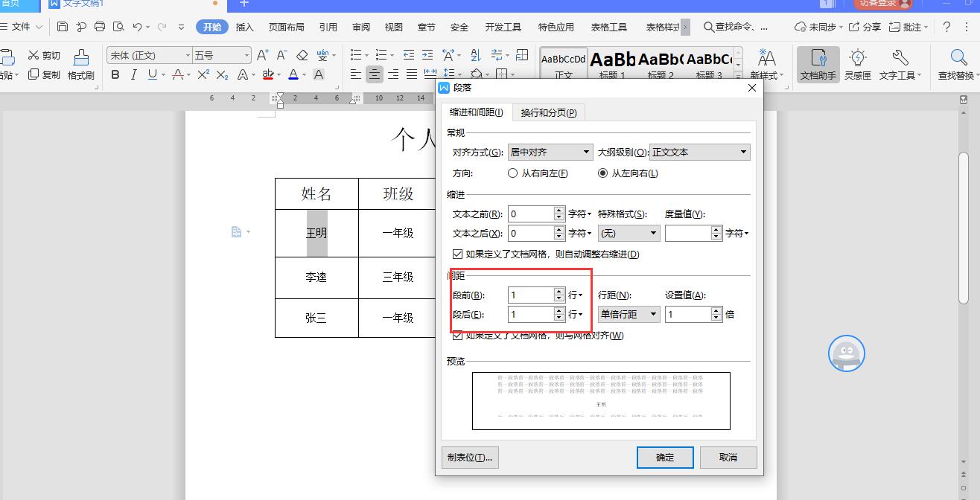Click the Copy (复制) tool
The image size is (980, 500).
[x=44, y=74]
